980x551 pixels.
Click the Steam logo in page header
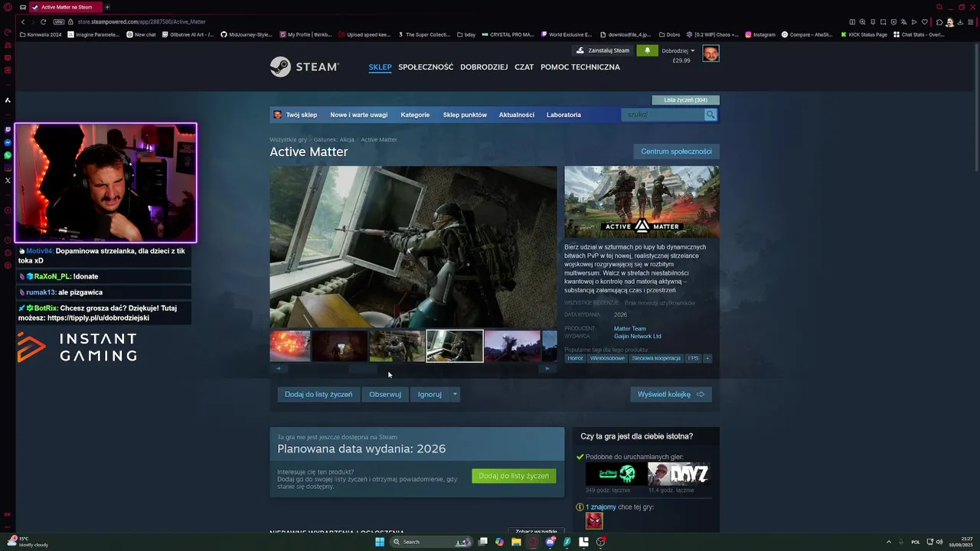[x=304, y=67]
